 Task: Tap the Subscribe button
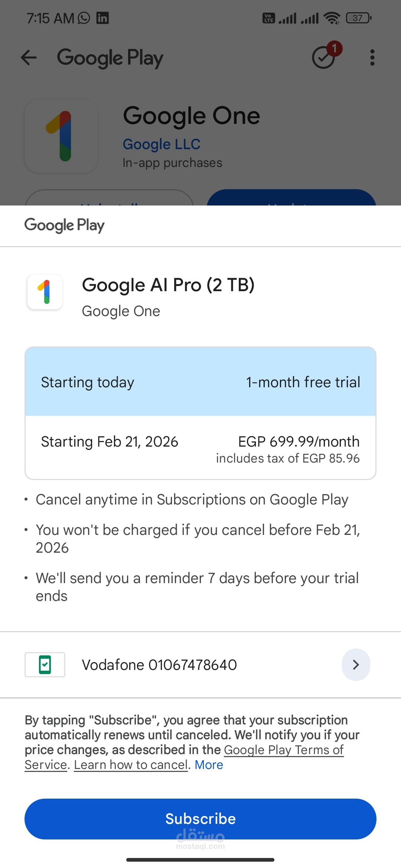[x=200, y=819]
